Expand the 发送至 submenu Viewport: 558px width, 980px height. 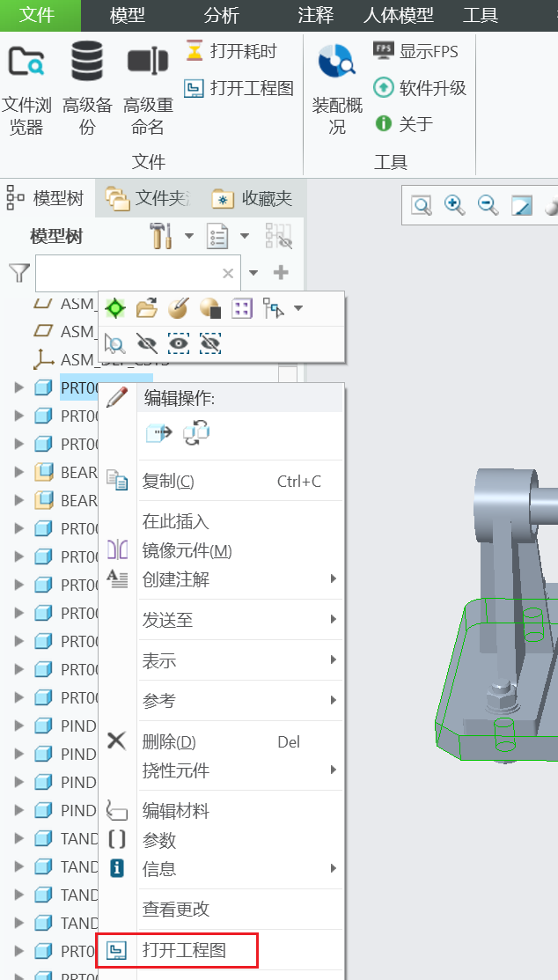click(x=238, y=620)
